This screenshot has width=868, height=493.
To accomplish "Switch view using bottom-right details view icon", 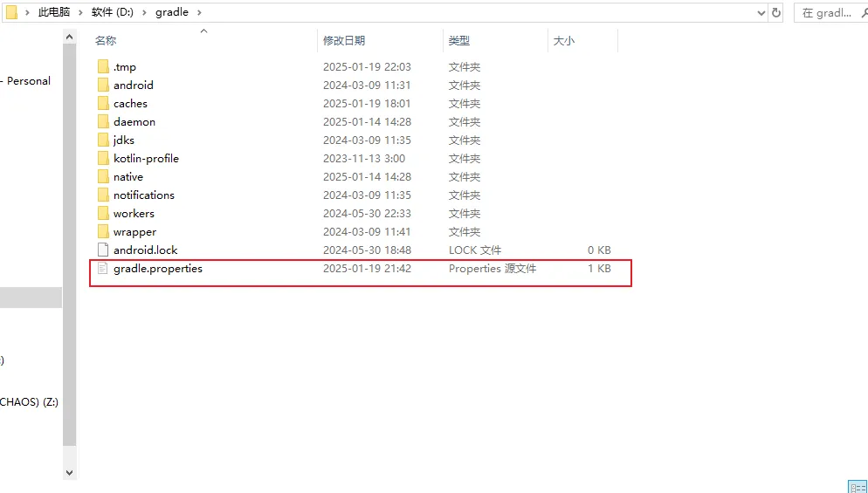I will click(858, 486).
